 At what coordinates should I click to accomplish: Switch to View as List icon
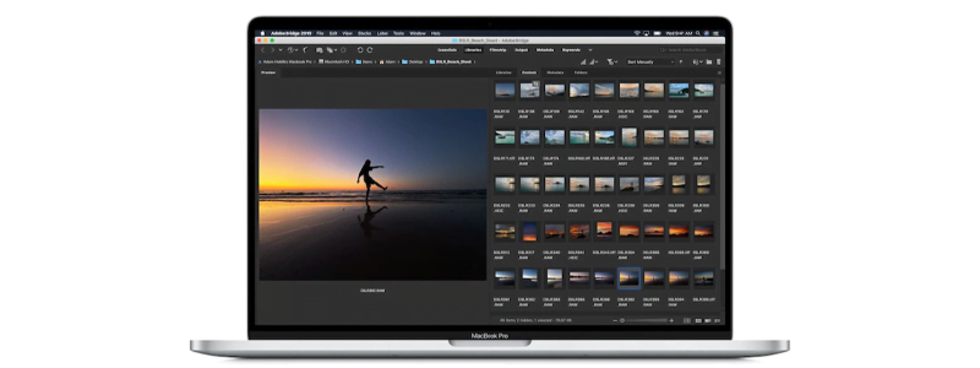pyautogui.click(x=717, y=320)
